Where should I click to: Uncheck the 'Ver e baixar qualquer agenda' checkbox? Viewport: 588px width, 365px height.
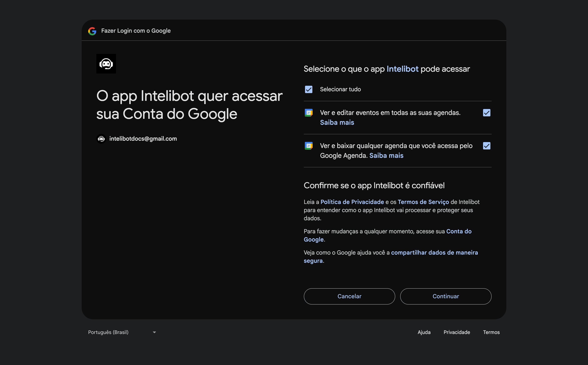coord(487,146)
